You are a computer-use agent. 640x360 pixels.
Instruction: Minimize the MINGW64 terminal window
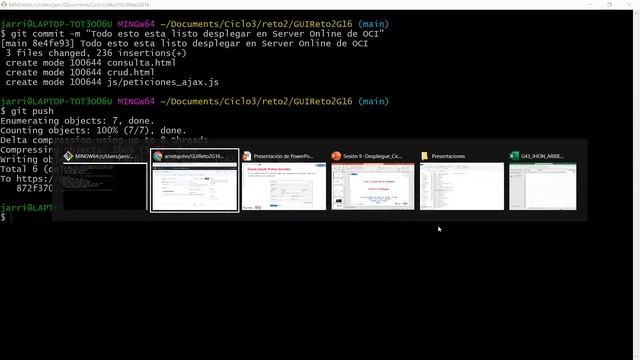(x=591, y=4)
